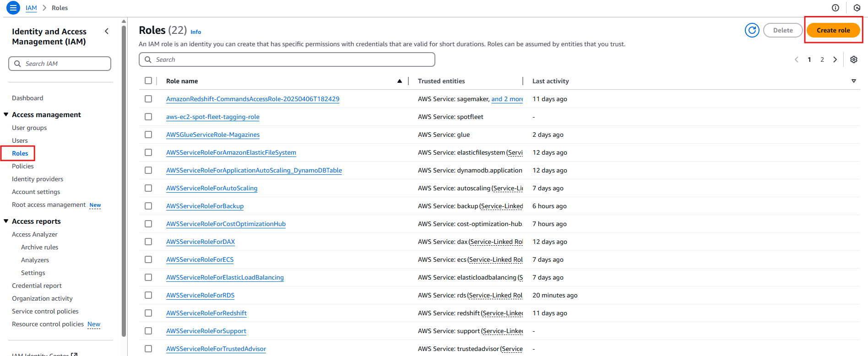
Task: Collapse the Access management section
Action: coord(6,114)
